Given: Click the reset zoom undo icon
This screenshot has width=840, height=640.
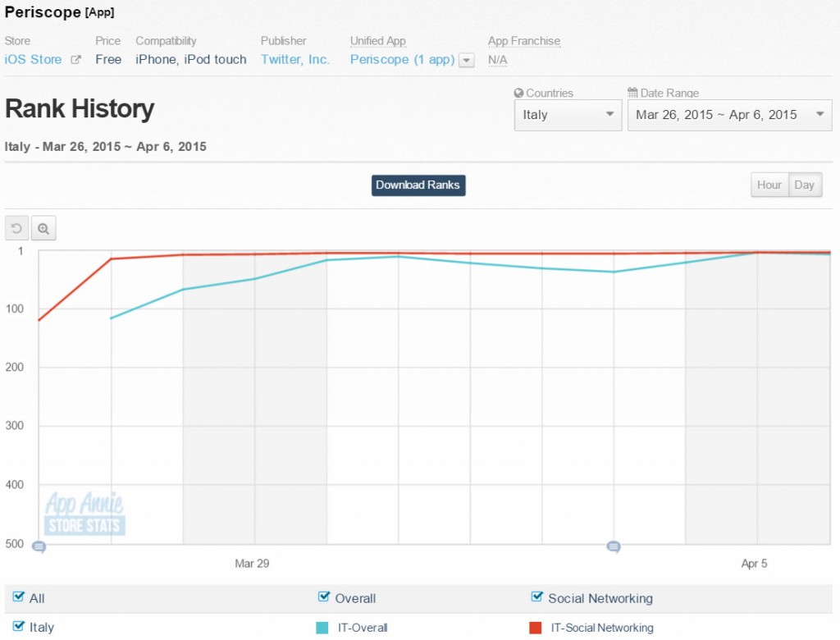Looking at the screenshot, I should click(17, 229).
